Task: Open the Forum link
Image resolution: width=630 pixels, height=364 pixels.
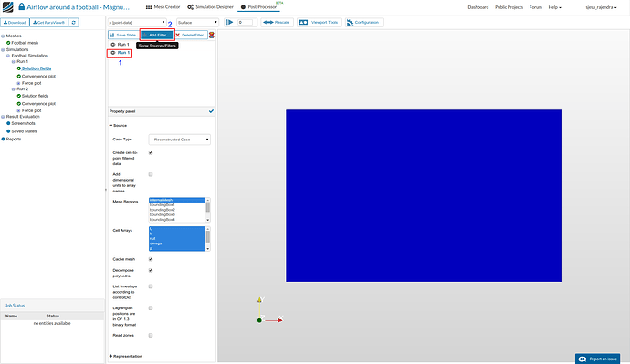Action: pos(536,7)
